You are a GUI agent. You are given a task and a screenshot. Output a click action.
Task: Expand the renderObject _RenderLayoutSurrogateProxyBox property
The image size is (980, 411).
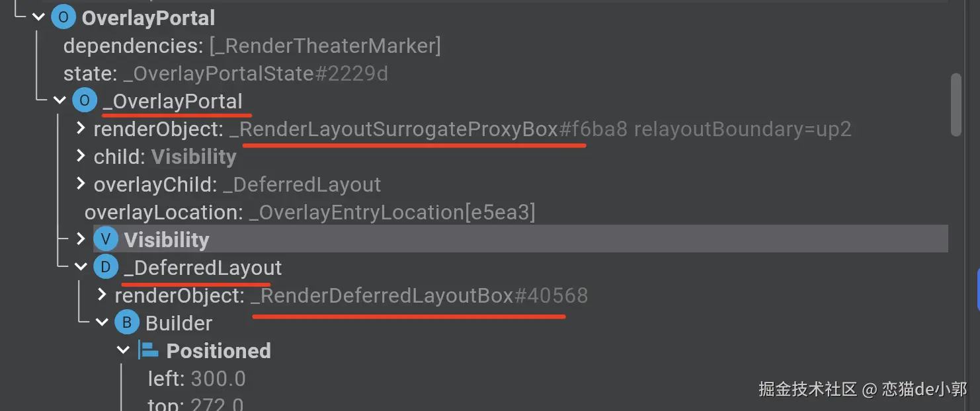tap(81, 129)
